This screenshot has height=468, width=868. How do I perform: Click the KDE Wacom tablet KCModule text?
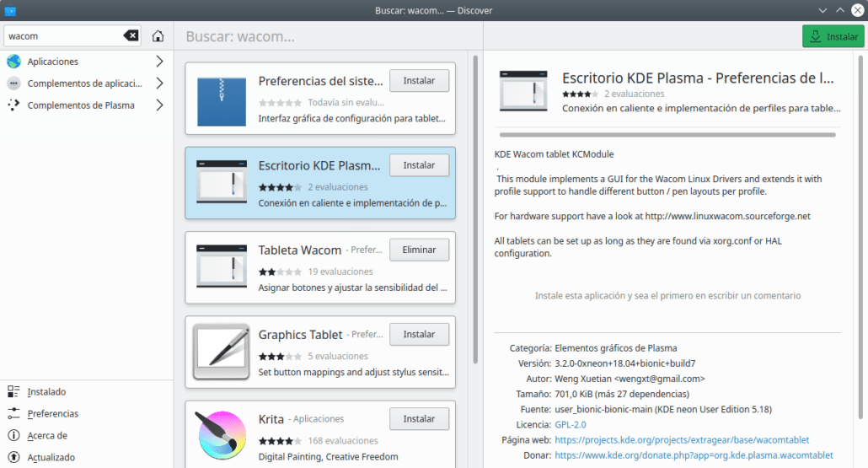tap(555, 154)
